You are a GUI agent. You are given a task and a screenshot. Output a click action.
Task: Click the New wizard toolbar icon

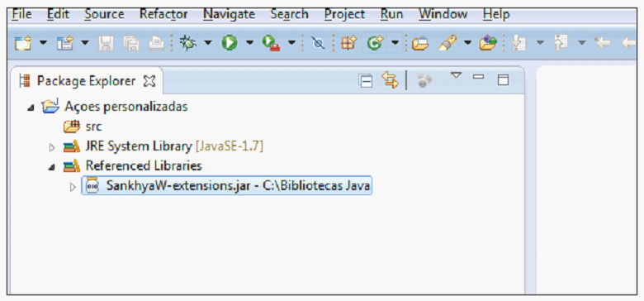[x=23, y=43]
